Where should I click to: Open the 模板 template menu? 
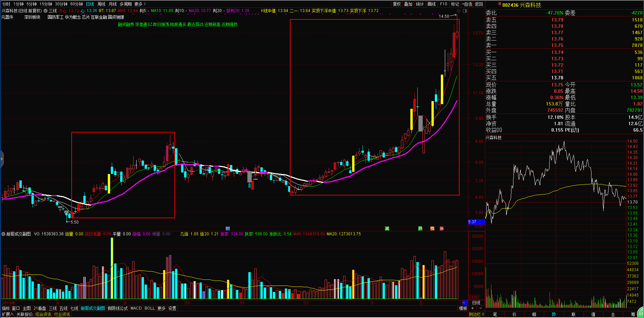click(x=463, y=308)
